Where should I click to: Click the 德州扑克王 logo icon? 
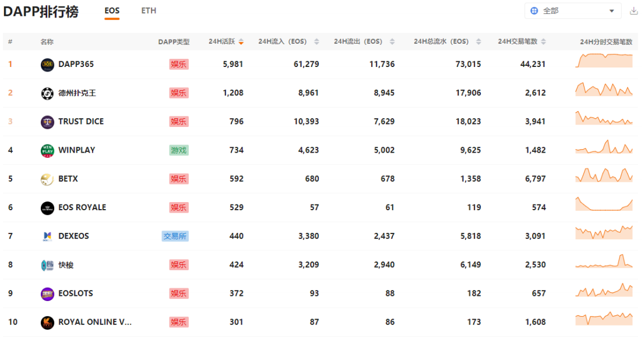47,93
